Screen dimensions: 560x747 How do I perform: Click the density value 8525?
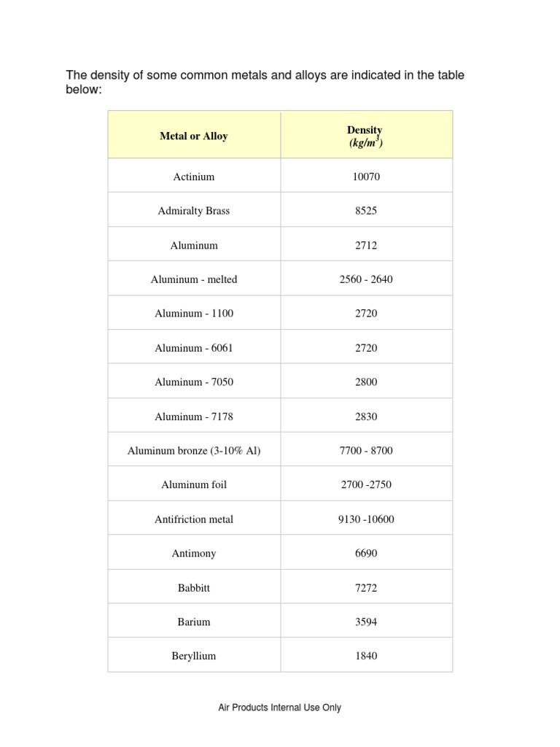(x=366, y=211)
